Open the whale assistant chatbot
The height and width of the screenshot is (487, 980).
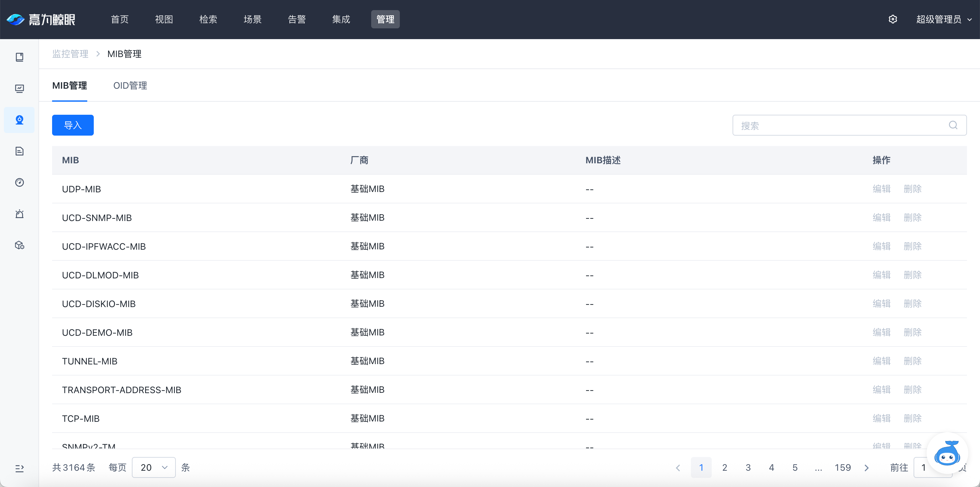(947, 453)
